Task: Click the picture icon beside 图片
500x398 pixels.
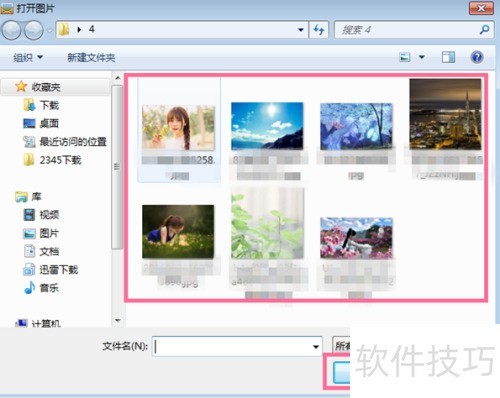Action: tap(29, 234)
